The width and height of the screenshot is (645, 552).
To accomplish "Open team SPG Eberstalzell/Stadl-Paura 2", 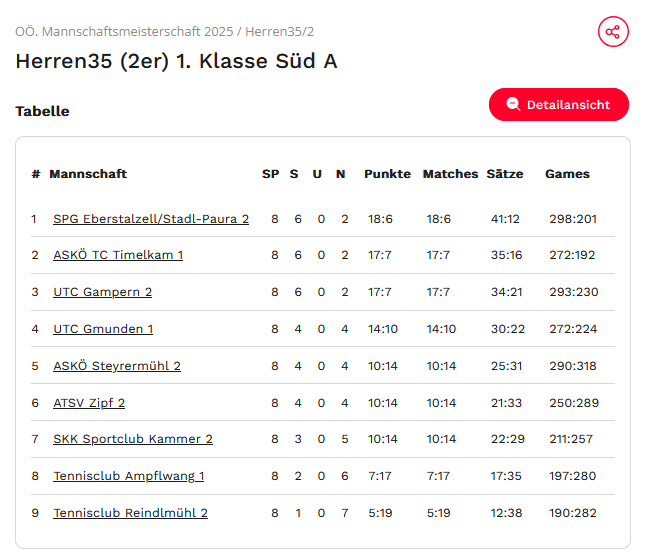I will [151, 219].
